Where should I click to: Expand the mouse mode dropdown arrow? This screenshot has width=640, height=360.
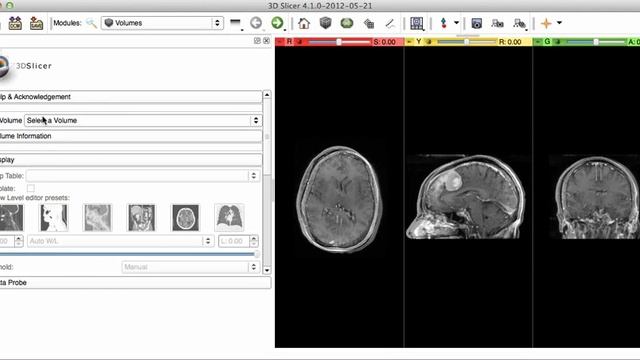(456, 23)
